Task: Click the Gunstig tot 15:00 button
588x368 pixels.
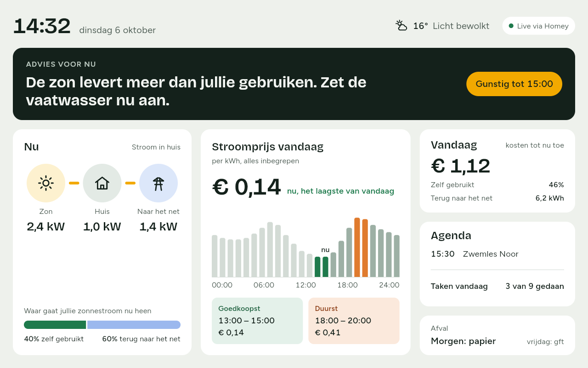Action: (514, 84)
